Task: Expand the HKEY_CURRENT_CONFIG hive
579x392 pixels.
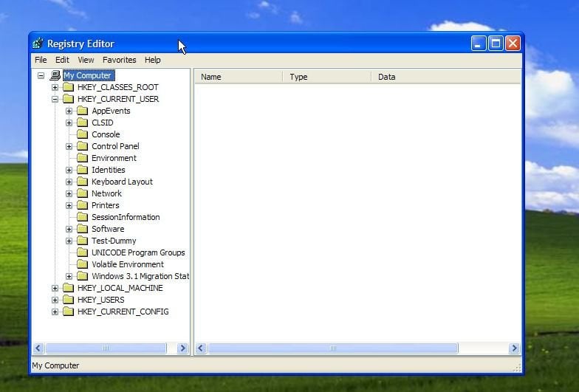Action: pos(55,312)
